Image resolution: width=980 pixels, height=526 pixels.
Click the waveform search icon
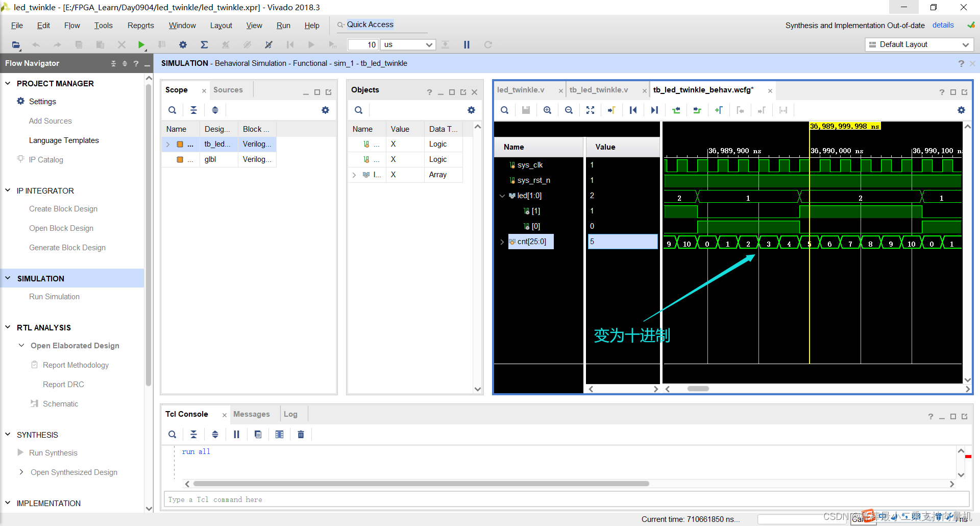(505, 110)
